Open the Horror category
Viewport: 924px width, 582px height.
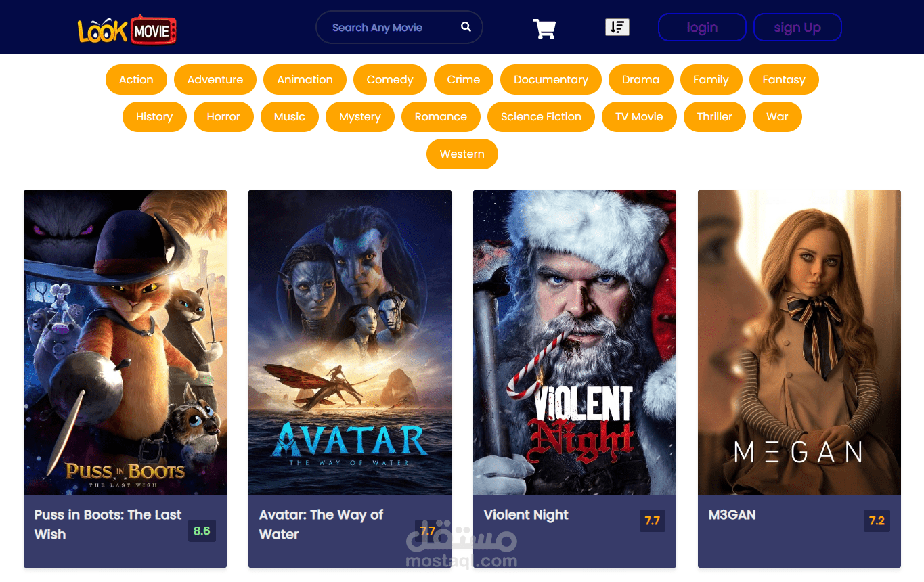(x=223, y=116)
